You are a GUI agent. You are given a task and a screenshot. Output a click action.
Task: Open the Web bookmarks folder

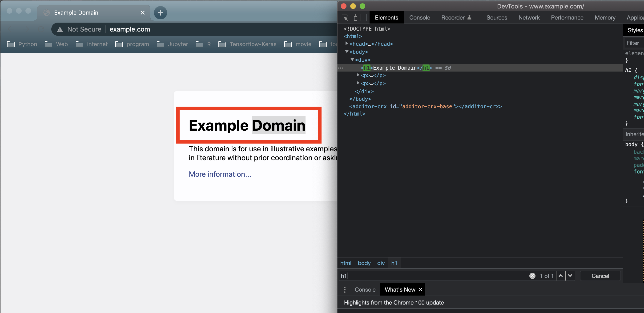point(56,44)
